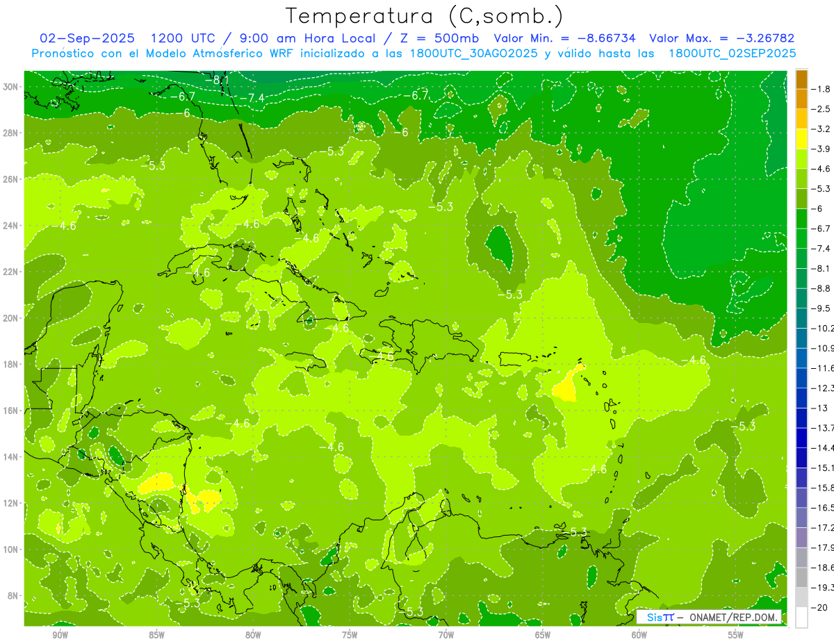This screenshot has width=834, height=644.
Task: Click the -3.2 colorbar label
Action: click(822, 129)
